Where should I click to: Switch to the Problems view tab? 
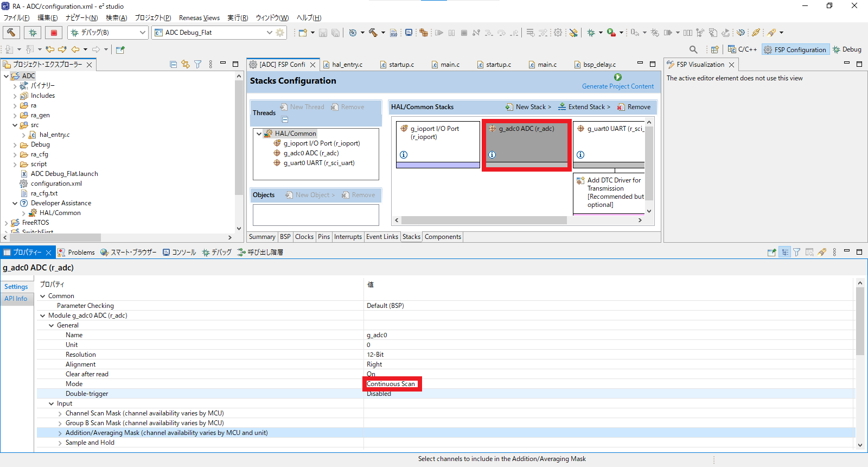click(76, 253)
